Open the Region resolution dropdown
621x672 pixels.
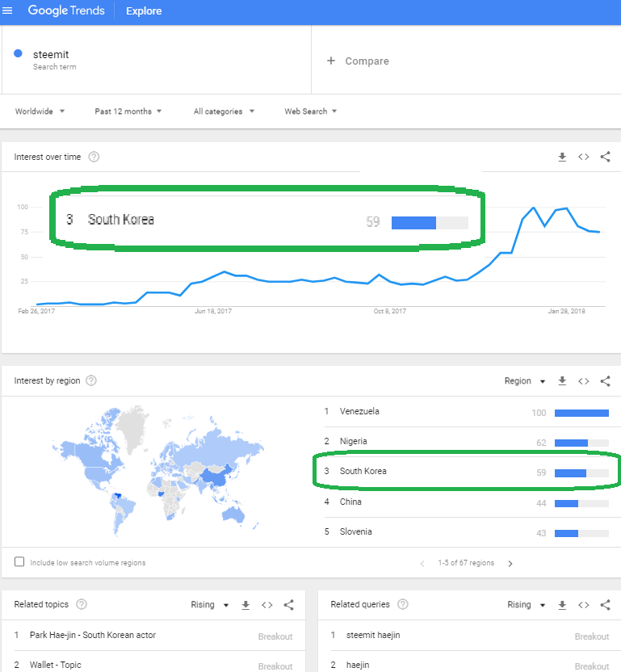pyautogui.click(x=525, y=381)
